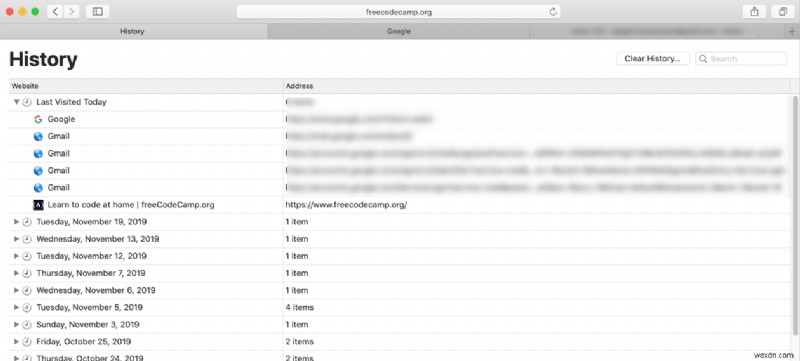Sort by the Website column header
Screen dimensions: 800x361
click(x=146, y=86)
